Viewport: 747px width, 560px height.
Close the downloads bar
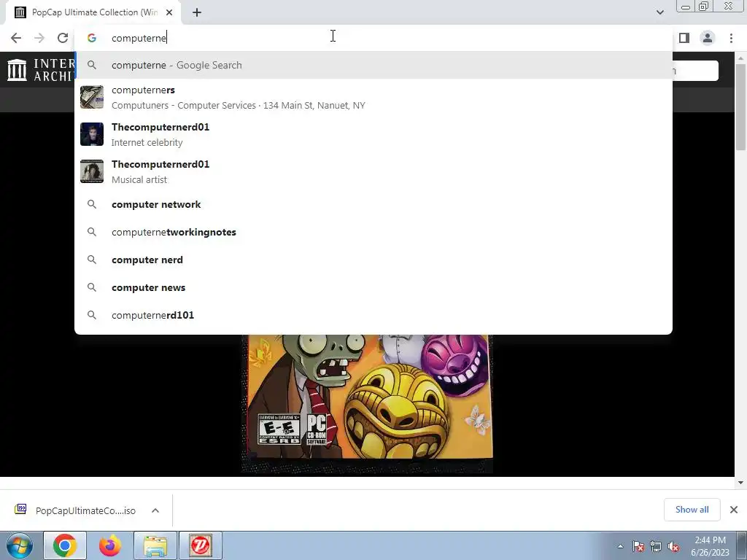(x=734, y=510)
